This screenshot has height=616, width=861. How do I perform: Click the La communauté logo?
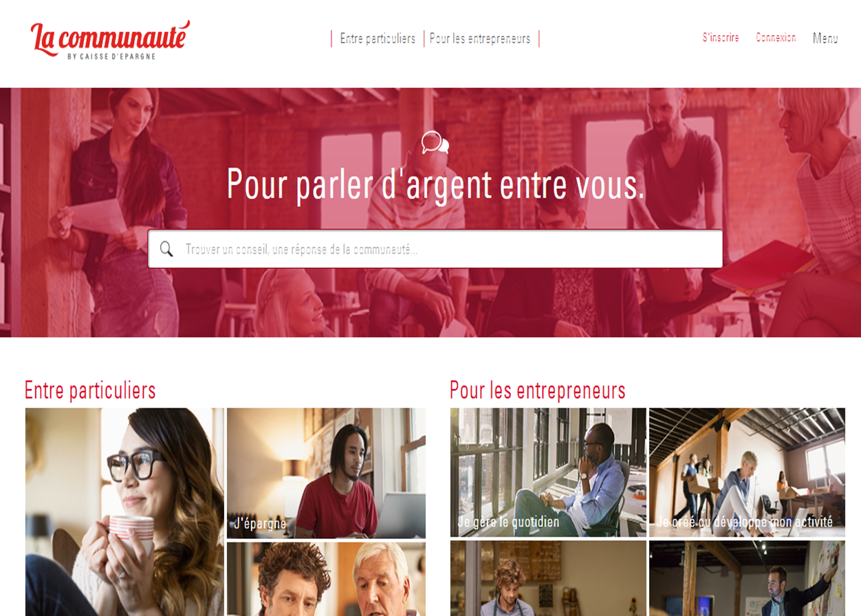point(110,39)
